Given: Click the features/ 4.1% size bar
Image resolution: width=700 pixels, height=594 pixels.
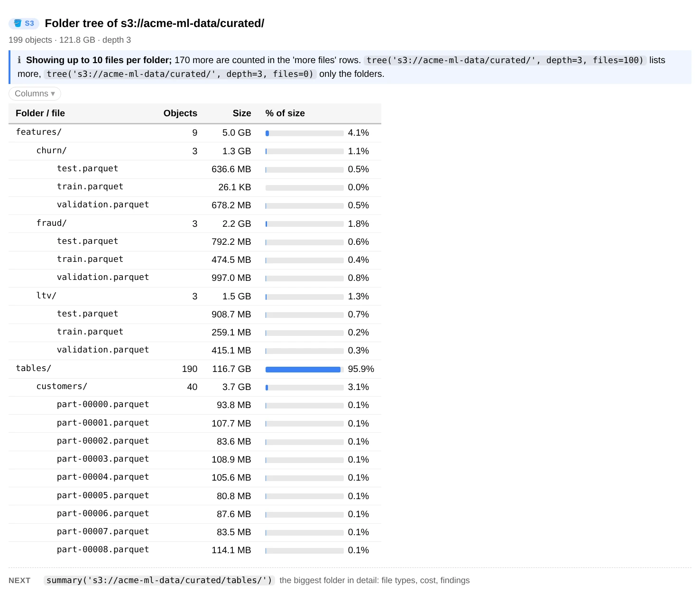Looking at the screenshot, I should [x=304, y=133].
